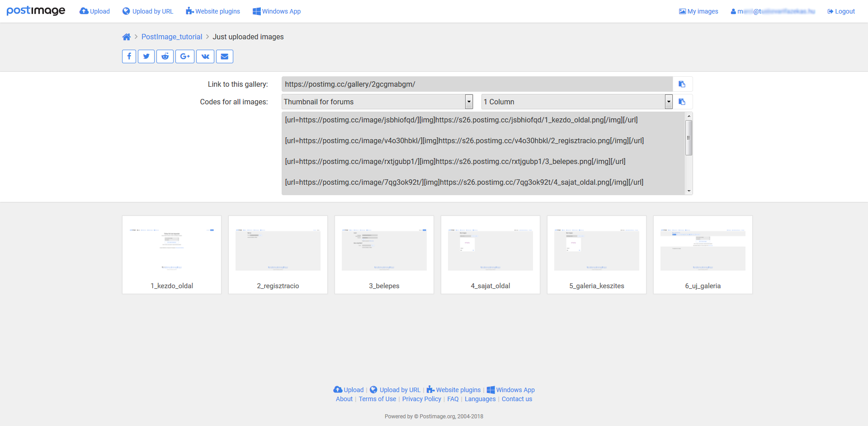868x426 pixels.
Task: Open Terms of Use footer link
Action: pos(377,399)
